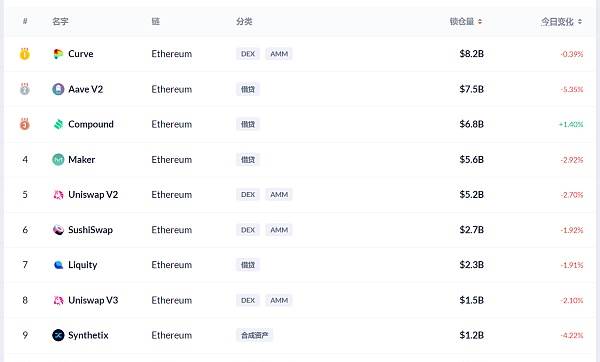The height and width of the screenshot is (362, 600).
Task: Click the Compound green logo icon
Action: coord(58,124)
